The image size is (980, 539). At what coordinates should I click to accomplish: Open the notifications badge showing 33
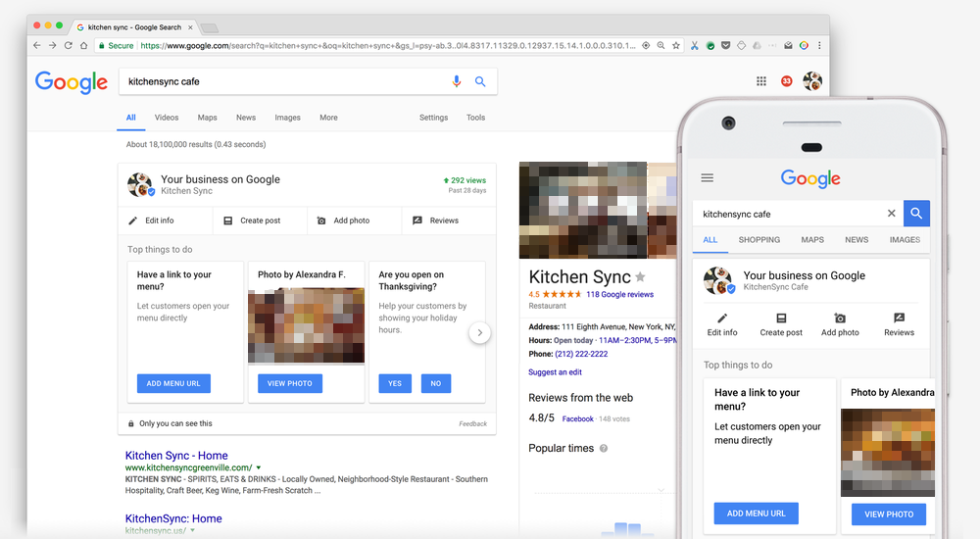tap(786, 81)
